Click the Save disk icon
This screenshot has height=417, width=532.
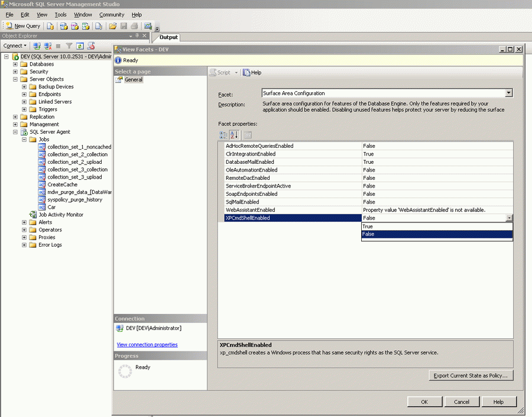[x=124, y=26]
